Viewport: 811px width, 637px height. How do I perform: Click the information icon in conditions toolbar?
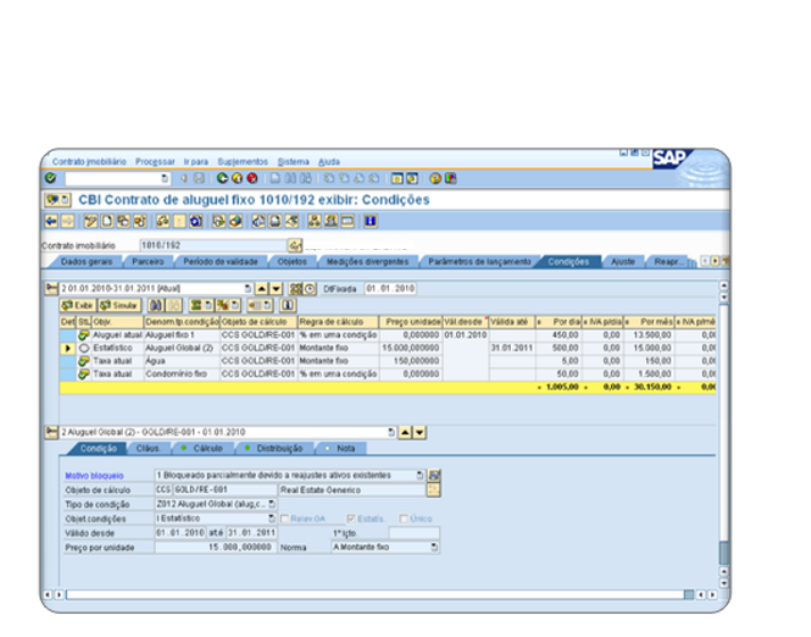(288, 306)
